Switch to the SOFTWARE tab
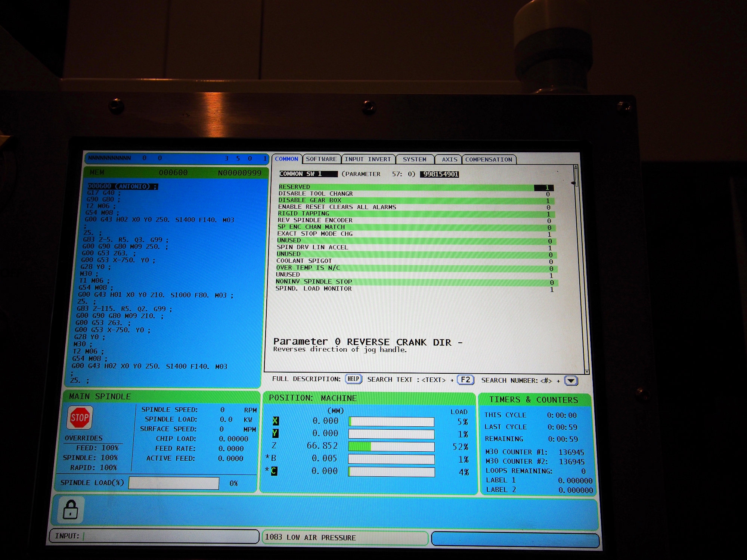Viewport: 747px width, 560px height. point(321,159)
